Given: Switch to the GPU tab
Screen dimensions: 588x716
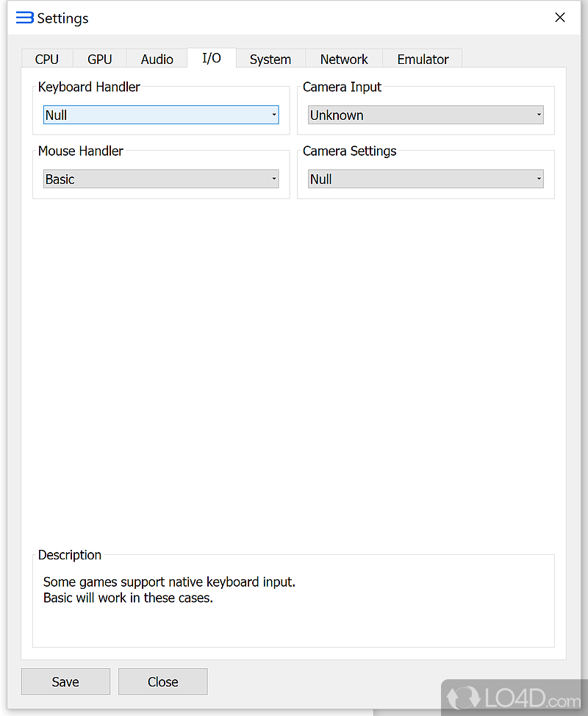Looking at the screenshot, I should tap(99, 59).
